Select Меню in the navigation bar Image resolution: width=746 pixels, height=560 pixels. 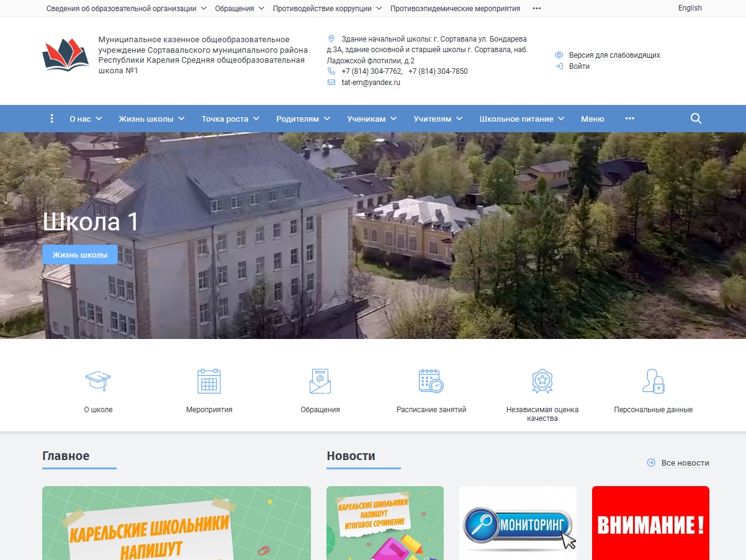(592, 118)
